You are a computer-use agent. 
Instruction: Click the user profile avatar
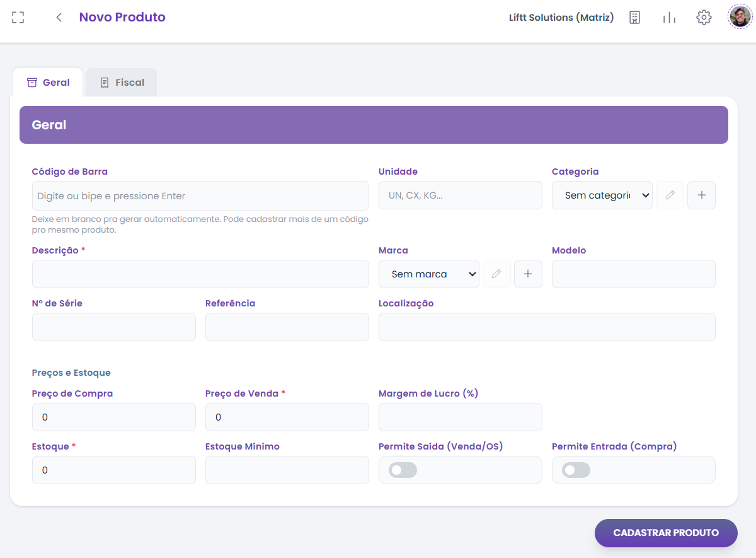(740, 17)
